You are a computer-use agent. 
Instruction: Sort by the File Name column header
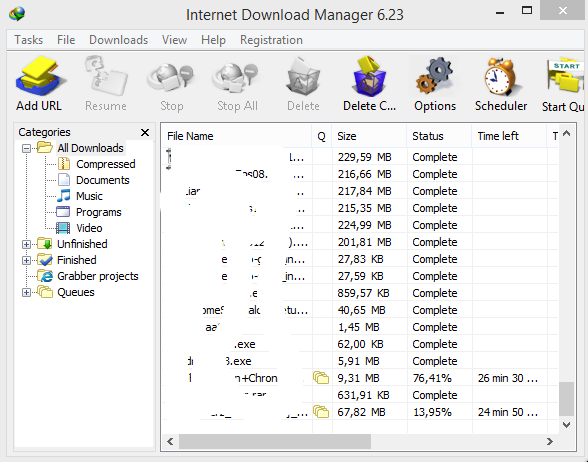click(237, 136)
